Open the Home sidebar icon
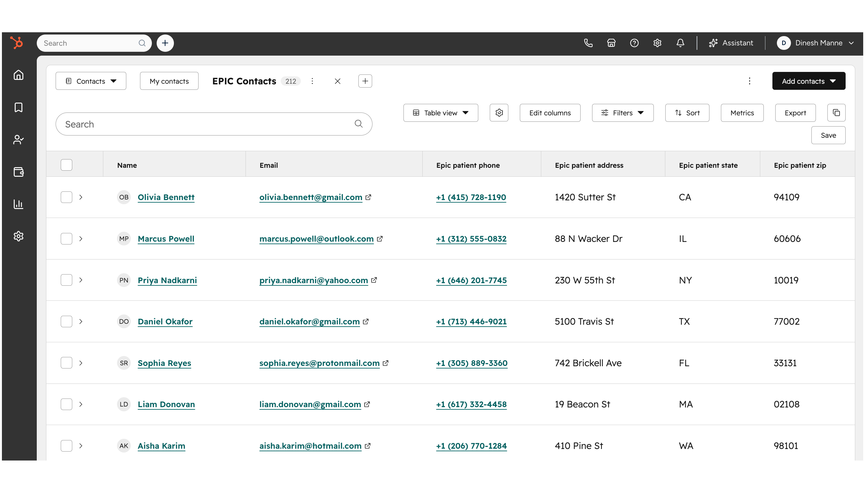 tap(19, 75)
